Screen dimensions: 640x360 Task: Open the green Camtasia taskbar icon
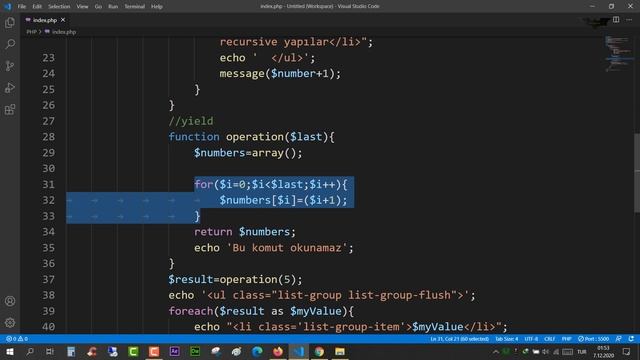[133, 351]
